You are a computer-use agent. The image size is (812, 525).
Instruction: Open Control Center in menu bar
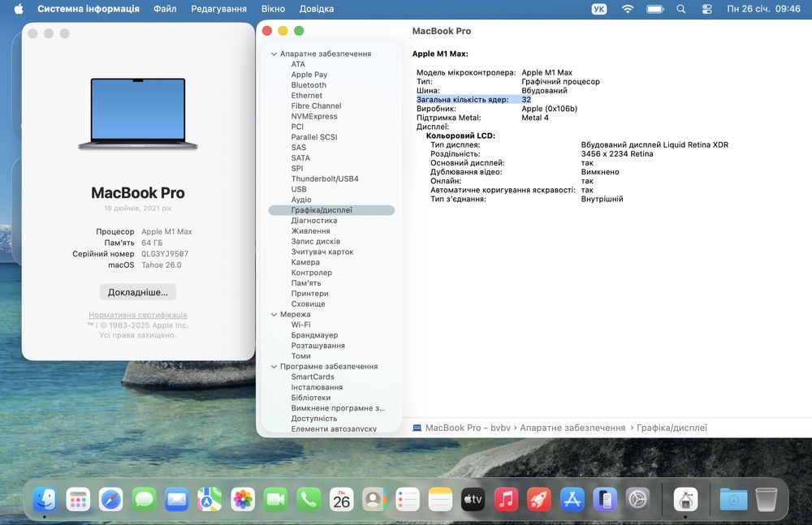point(707,9)
